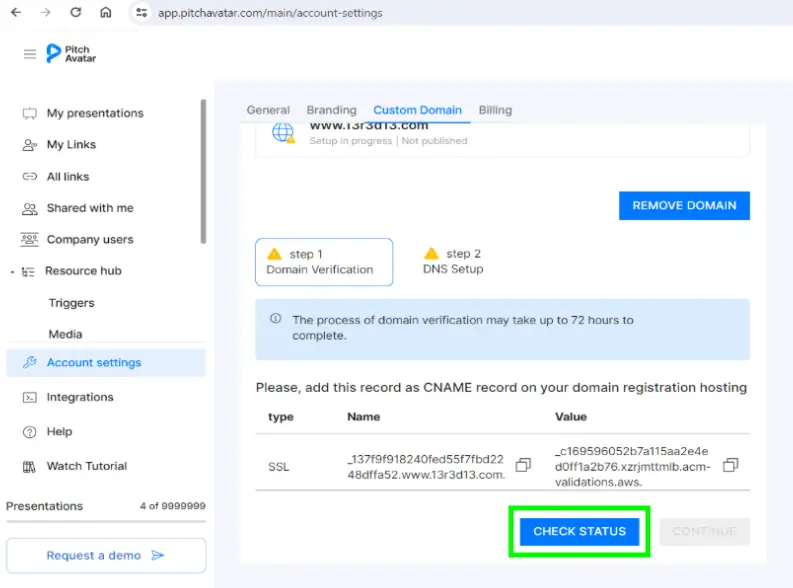The image size is (793, 588).
Task: Select Account settings in the sidebar
Action: (106, 363)
